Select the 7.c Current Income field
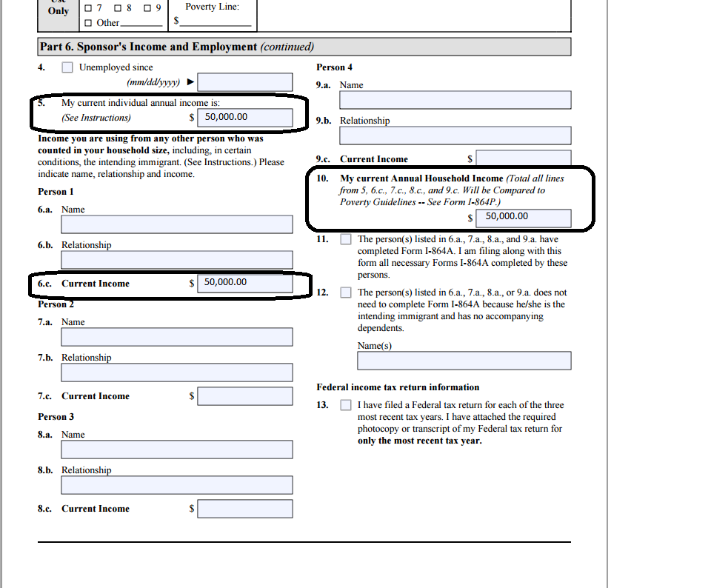Image resolution: width=711 pixels, height=588 pixels. click(x=245, y=396)
